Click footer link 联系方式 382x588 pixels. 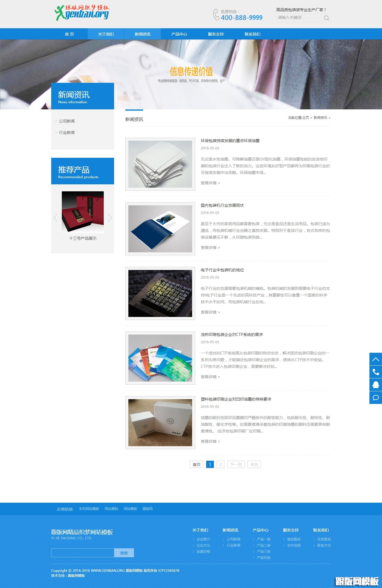324,545
